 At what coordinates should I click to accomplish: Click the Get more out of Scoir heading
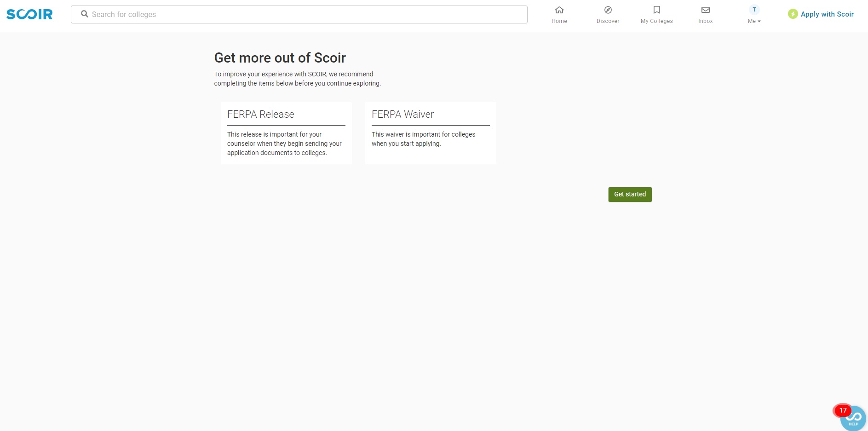[x=280, y=58]
